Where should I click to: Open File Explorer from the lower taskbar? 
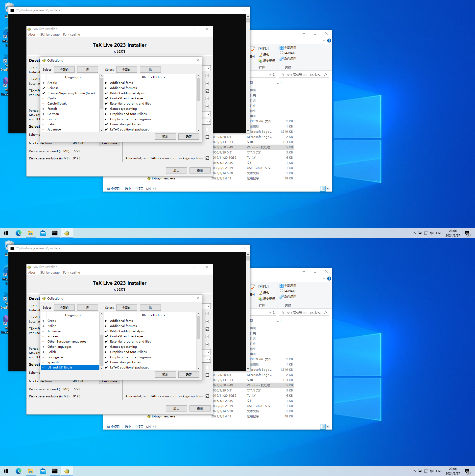(30, 471)
